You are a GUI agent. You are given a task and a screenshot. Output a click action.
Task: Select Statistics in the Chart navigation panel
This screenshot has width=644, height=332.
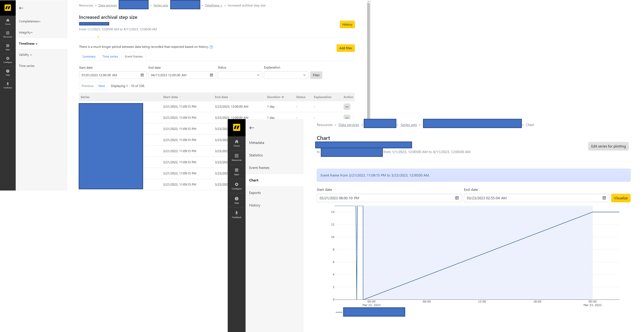click(256, 155)
